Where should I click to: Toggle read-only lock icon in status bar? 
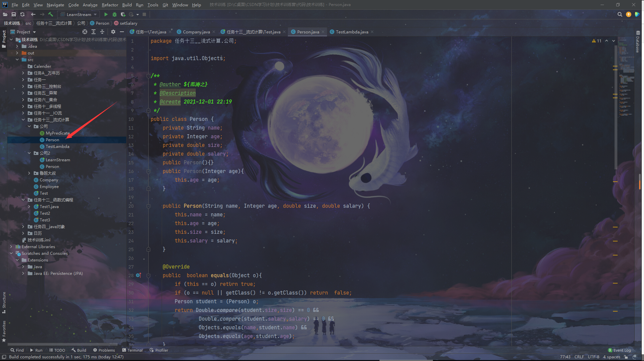click(x=626, y=357)
